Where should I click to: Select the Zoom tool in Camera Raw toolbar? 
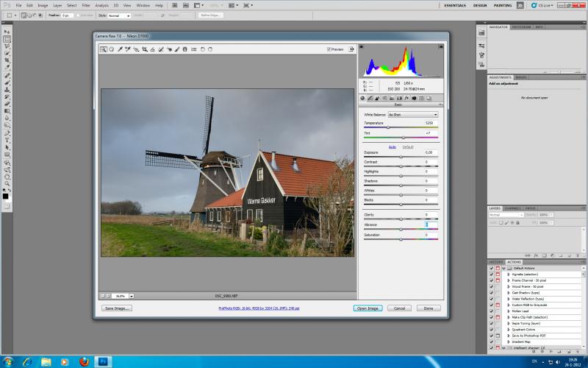[104, 49]
